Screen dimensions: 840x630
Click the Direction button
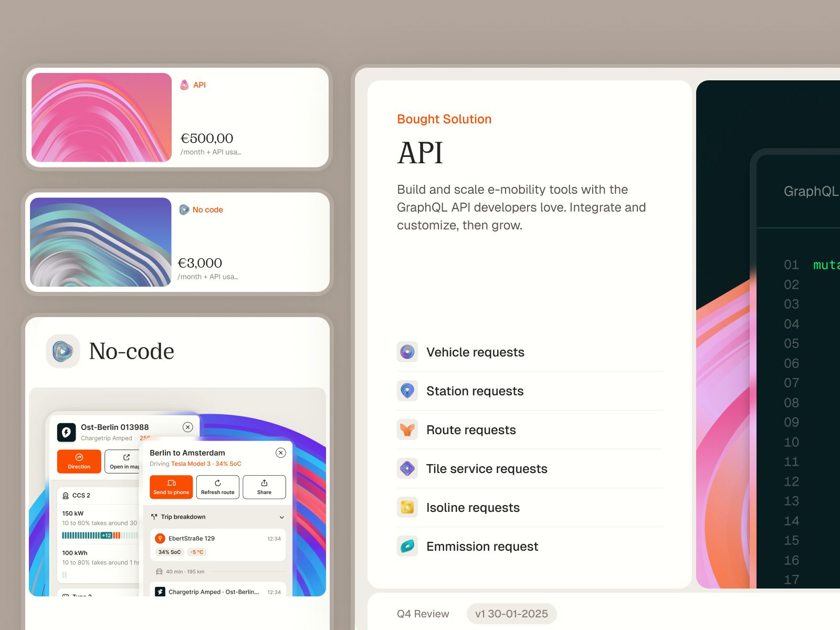(79, 461)
